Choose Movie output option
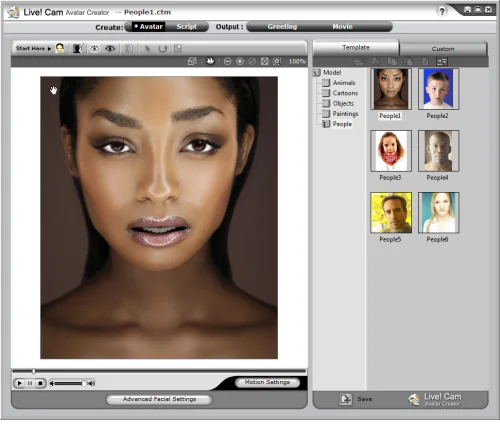The width and height of the screenshot is (500, 430). [342, 27]
